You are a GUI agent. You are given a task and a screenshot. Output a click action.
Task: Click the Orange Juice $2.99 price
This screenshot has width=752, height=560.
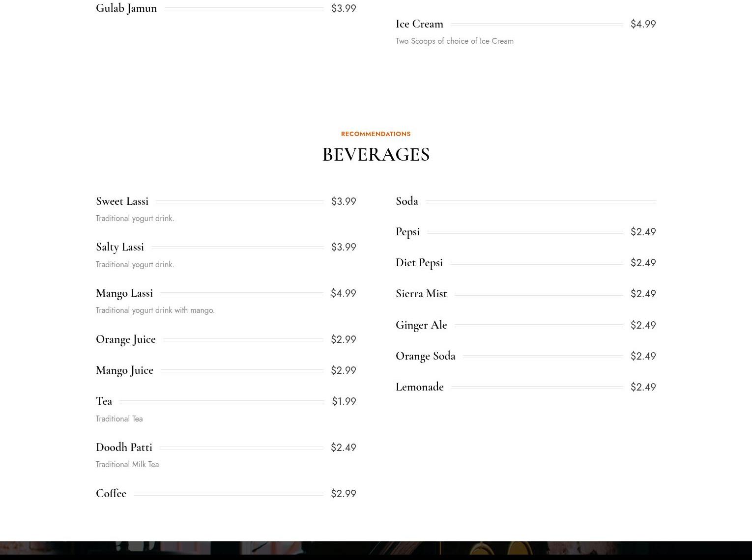[344, 339]
